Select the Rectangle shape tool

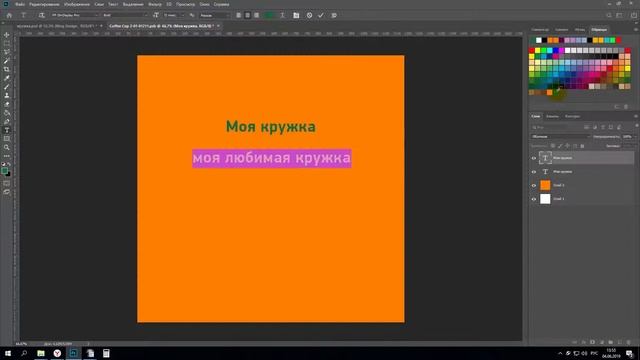click(x=7, y=139)
